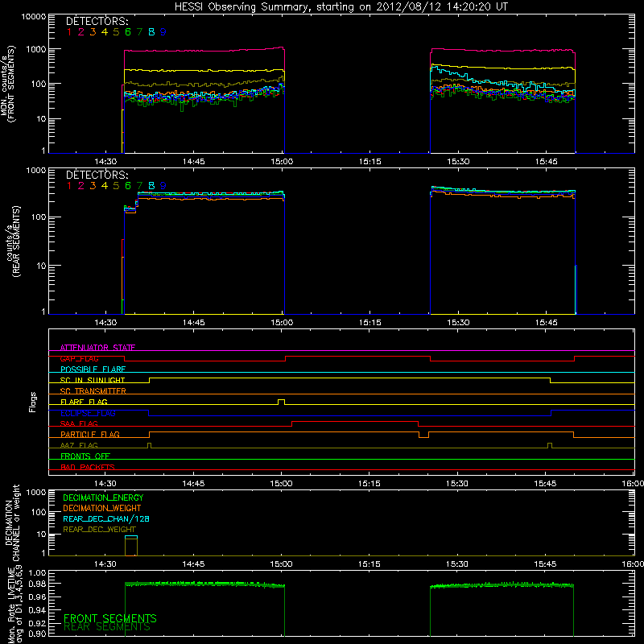
Task: Click the POSSIBLE_FLARE flag label
Action: pyautogui.click(x=93, y=369)
